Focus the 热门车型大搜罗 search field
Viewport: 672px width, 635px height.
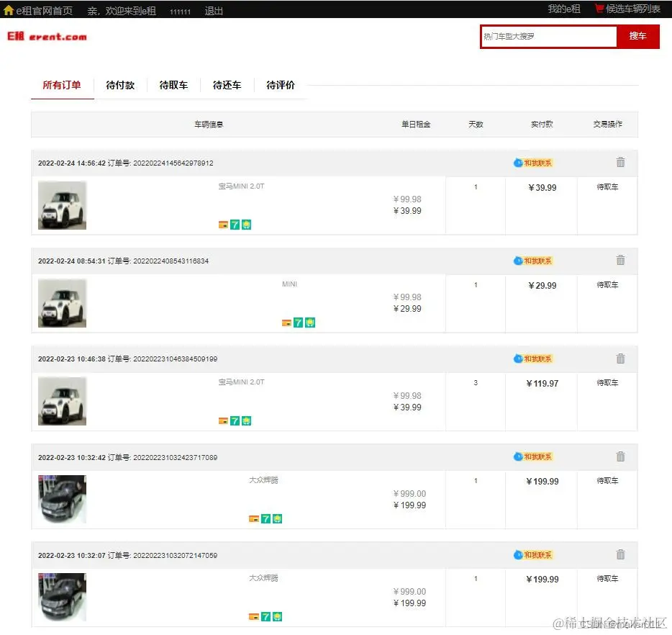[x=548, y=37]
